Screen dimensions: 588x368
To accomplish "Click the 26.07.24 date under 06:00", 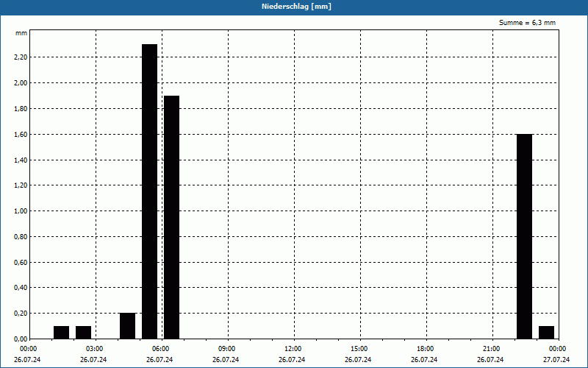I will point(159,360).
